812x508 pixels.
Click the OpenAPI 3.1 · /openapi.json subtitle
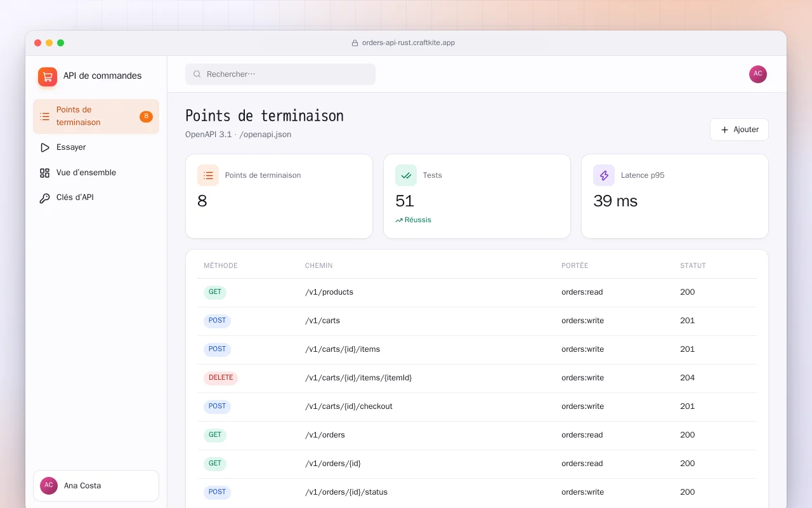(x=239, y=135)
